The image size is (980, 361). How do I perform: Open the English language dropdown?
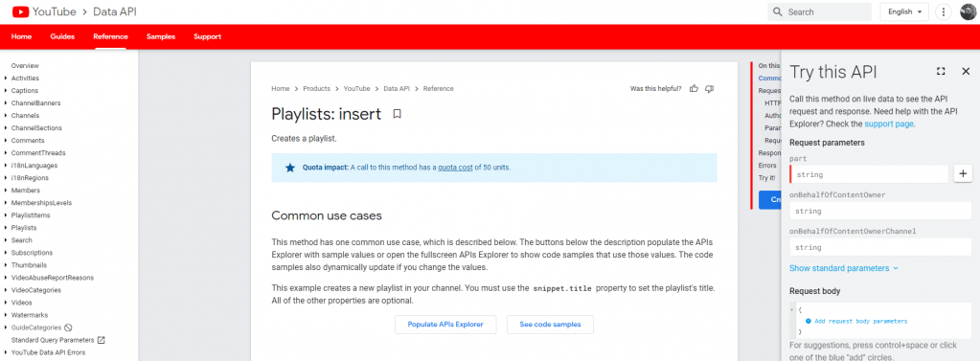coord(903,11)
